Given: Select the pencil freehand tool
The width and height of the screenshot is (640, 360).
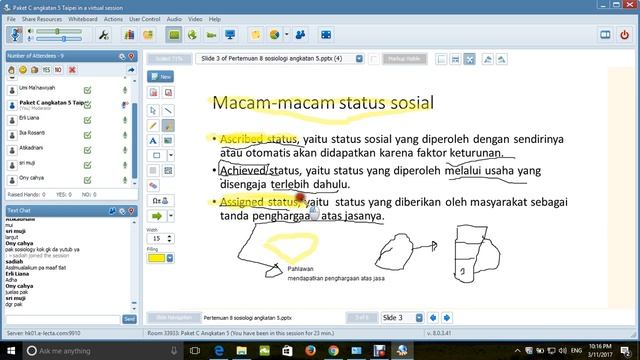Looking at the screenshot, I should point(153,126).
